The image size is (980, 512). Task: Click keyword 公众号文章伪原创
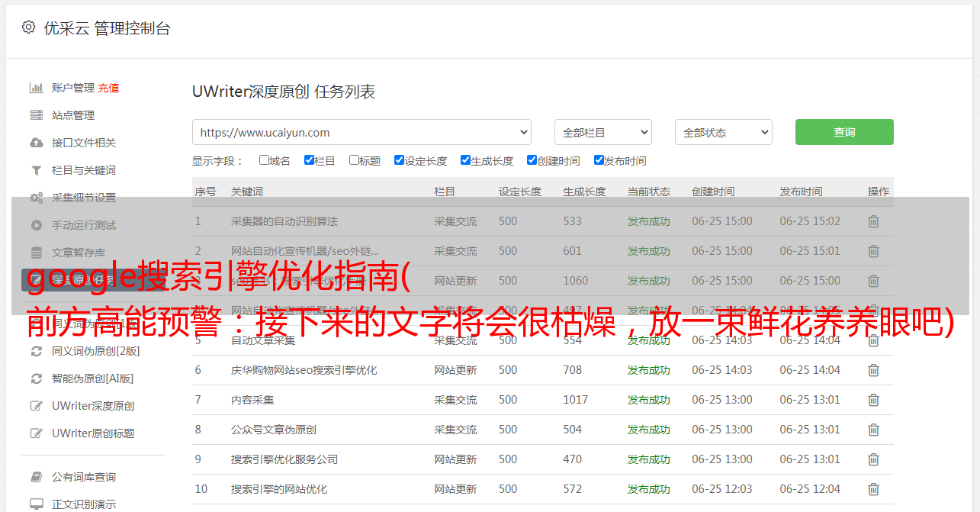click(x=274, y=430)
